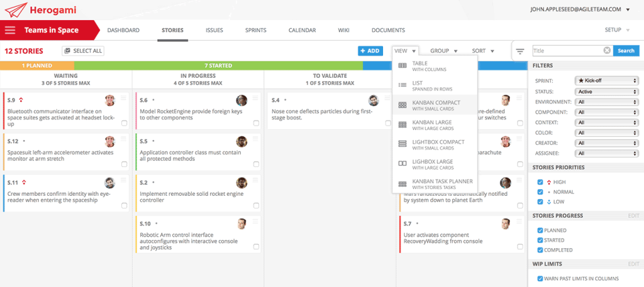Go to the WIKI tab
Image resolution: width=644 pixels, height=287 pixels.
(343, 30)
